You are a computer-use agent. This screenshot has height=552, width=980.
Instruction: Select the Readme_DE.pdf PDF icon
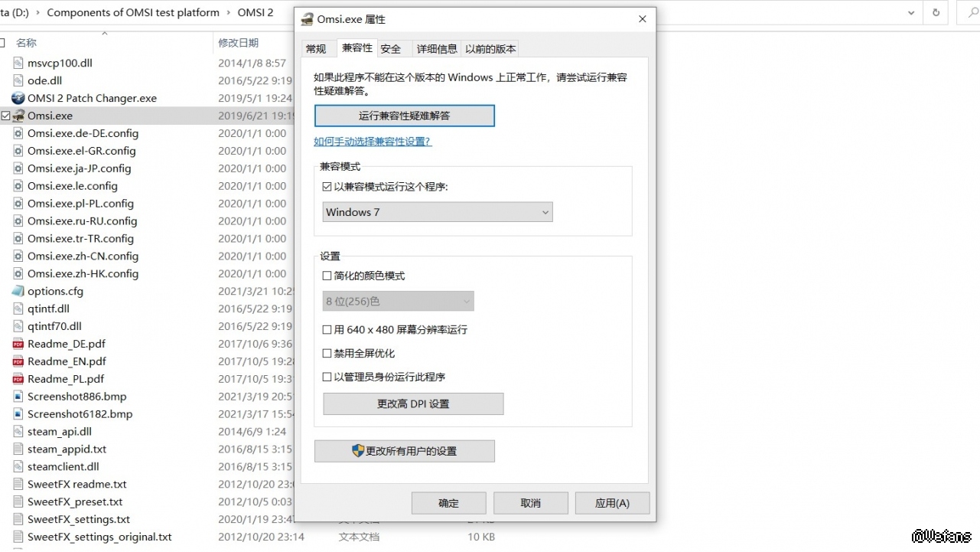(18, 344)
